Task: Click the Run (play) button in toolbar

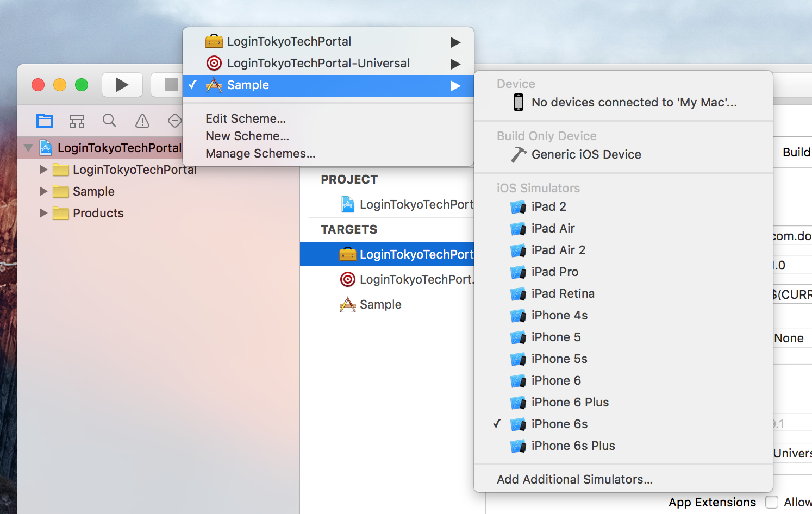Action: tap(122, 85)
